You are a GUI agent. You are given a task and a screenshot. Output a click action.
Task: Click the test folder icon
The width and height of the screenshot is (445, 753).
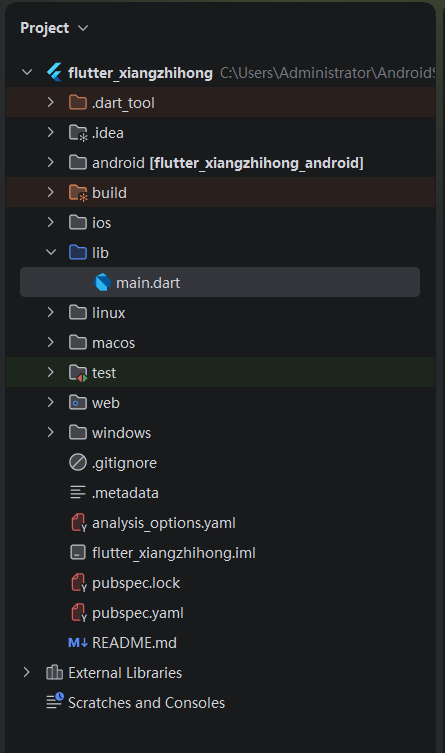tap(78, 373)
